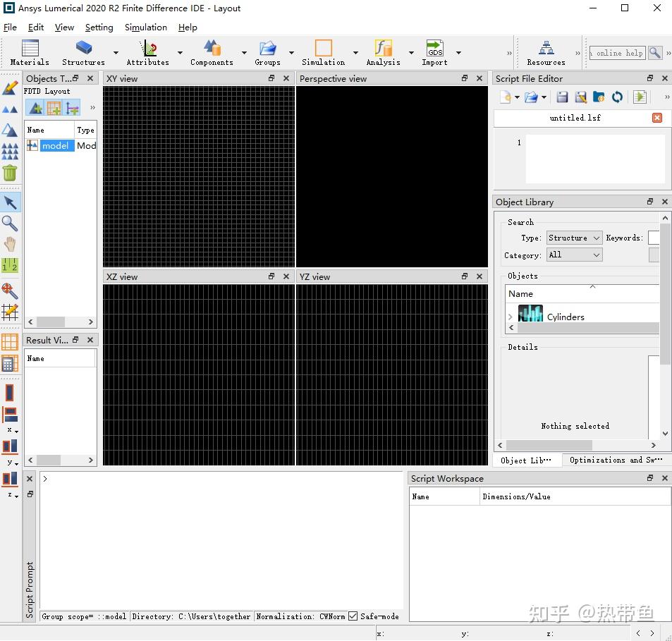The height and width of the screenshot is (641, 672).
Task: Activate the zoom magnifier tool
Action: (11, 224)
